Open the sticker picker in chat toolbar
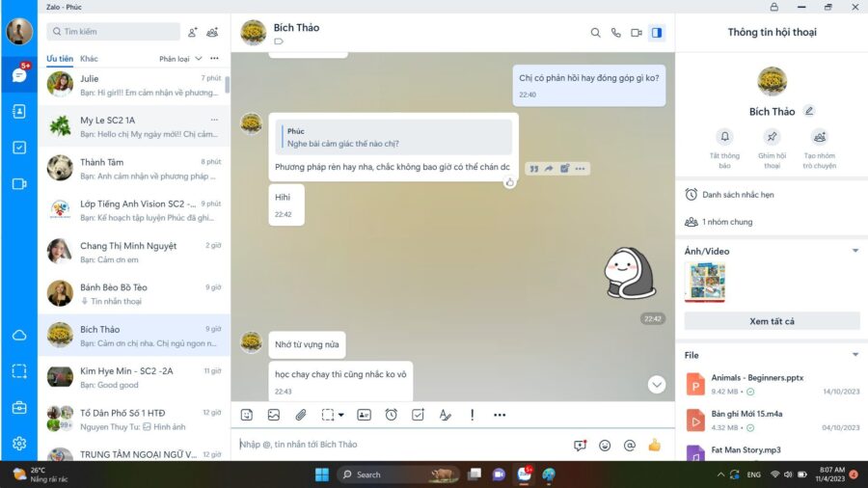The image size is (868, 488). [247, 415]
